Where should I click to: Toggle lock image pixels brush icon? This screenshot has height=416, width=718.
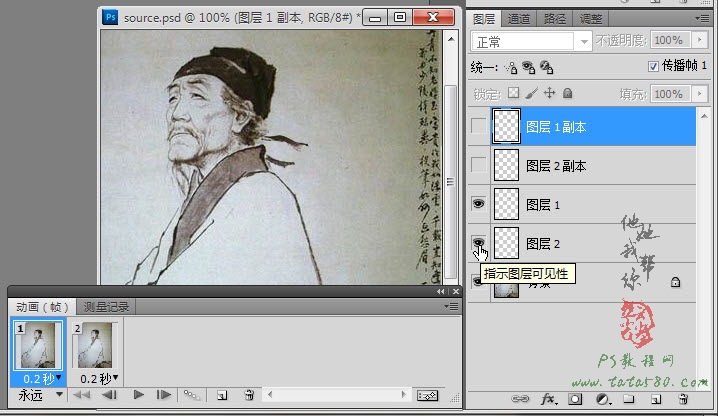[x=531, y=93]
